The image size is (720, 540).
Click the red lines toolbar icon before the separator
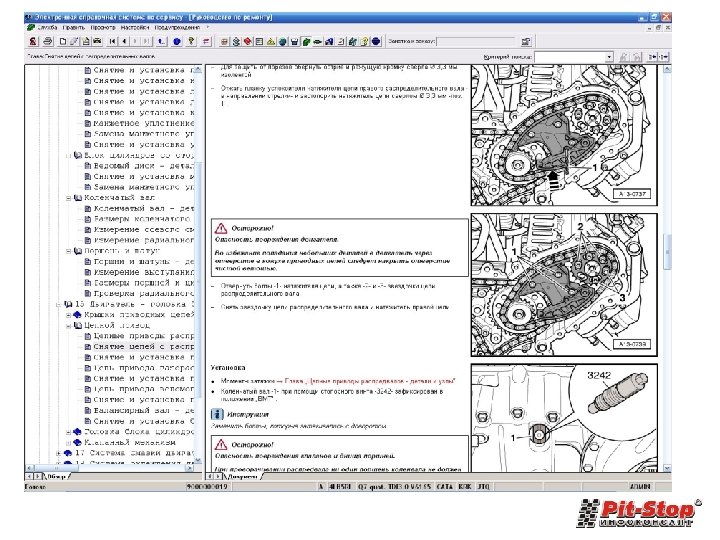click(x=206, y=41)
